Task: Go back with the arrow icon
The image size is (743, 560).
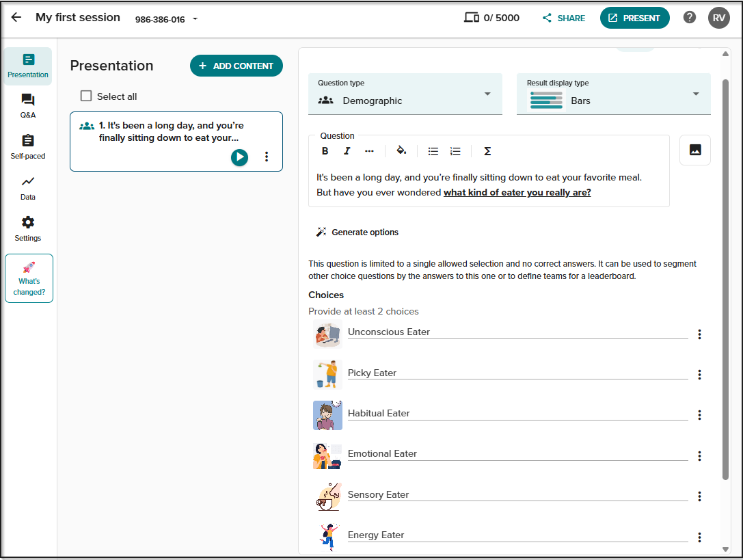Action: coord(16,18)
